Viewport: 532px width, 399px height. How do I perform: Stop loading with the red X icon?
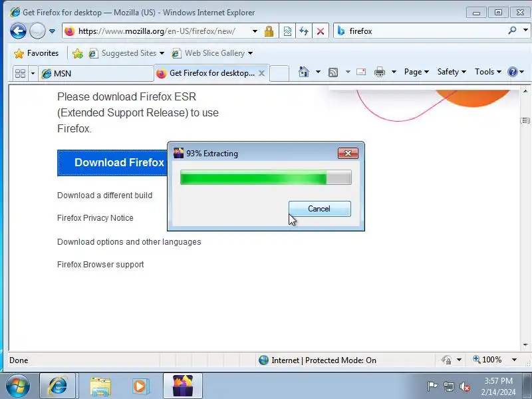321,31
